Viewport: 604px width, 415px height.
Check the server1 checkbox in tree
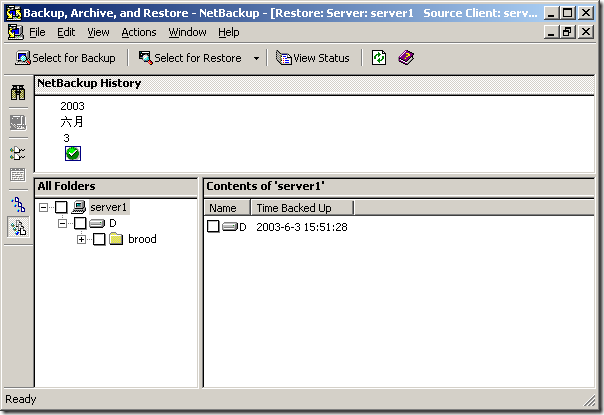click(x=61, y=207)
